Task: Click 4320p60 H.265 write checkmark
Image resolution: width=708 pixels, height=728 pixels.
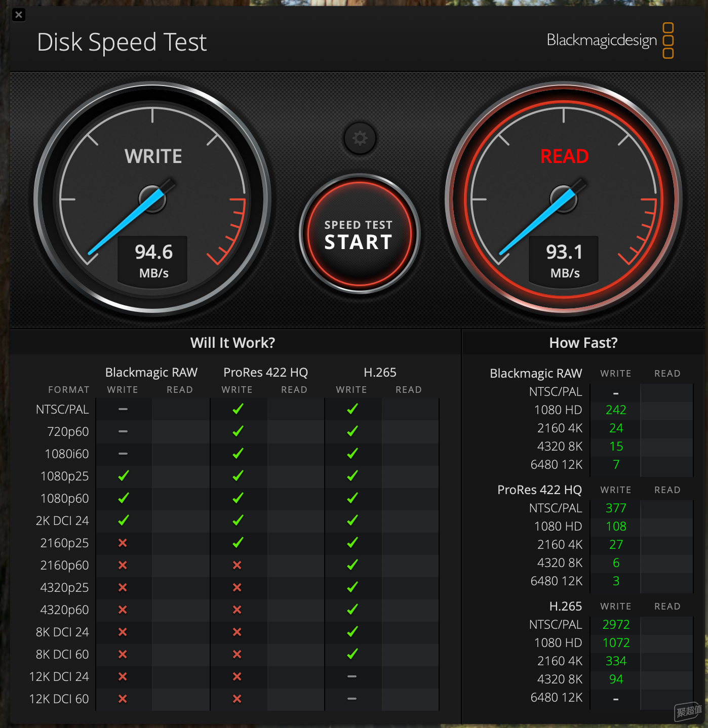Action: tap(352, 610)
